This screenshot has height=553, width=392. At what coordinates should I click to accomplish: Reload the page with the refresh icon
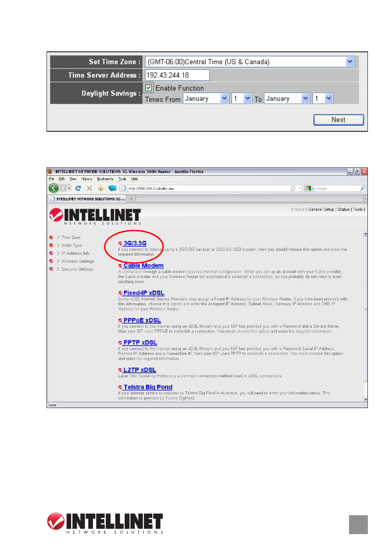(78, 188)
